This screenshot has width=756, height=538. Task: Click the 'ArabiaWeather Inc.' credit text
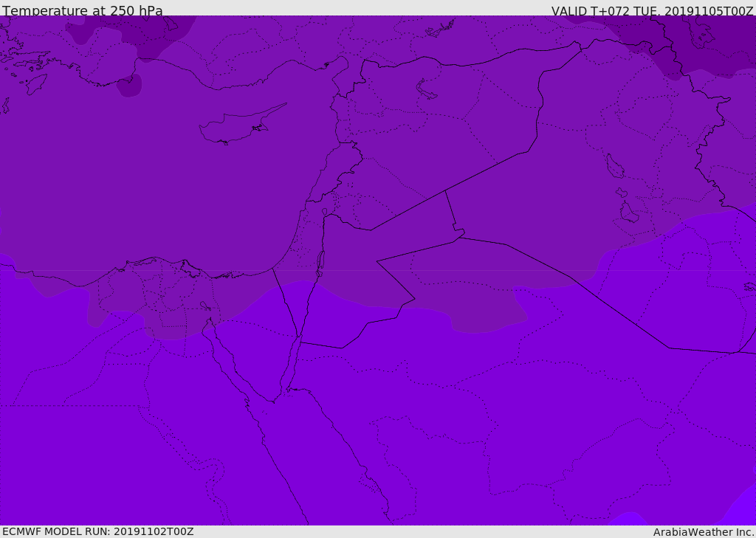(x=704, y=532)
